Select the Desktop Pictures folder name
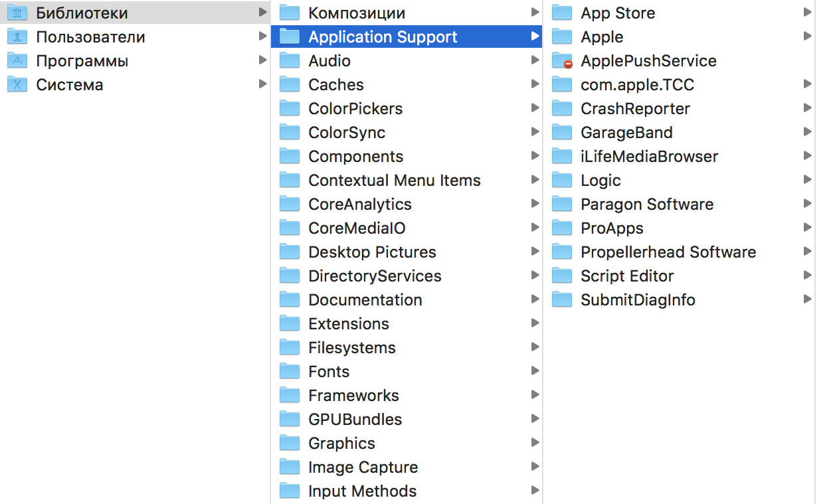Viewport: 839px width, 504px height. 372,252
